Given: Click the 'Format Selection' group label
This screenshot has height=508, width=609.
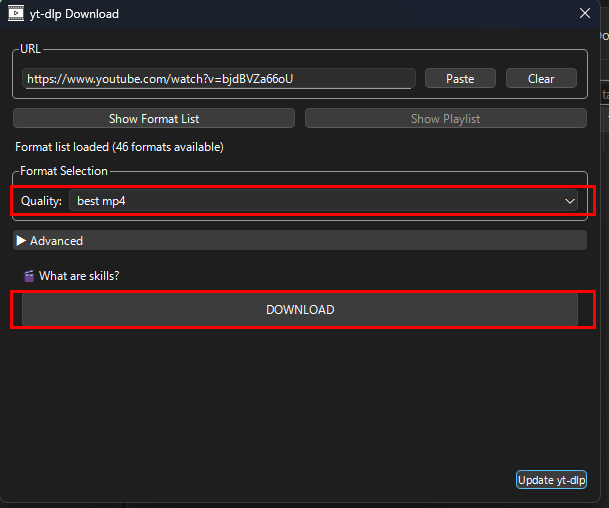Looking at the screenshot, I should pos(64,171).
